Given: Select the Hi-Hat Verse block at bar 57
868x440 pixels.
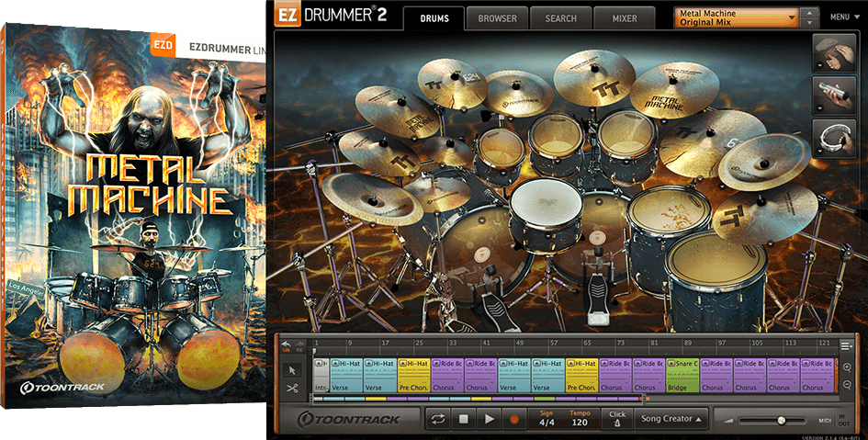Looking at the screenshot, I should [548, 376].
